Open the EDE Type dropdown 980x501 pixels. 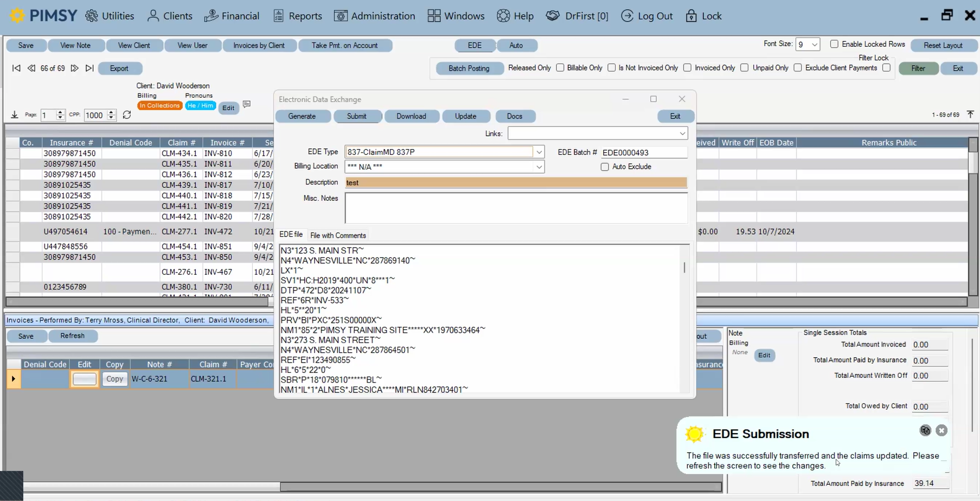(539, 152)
